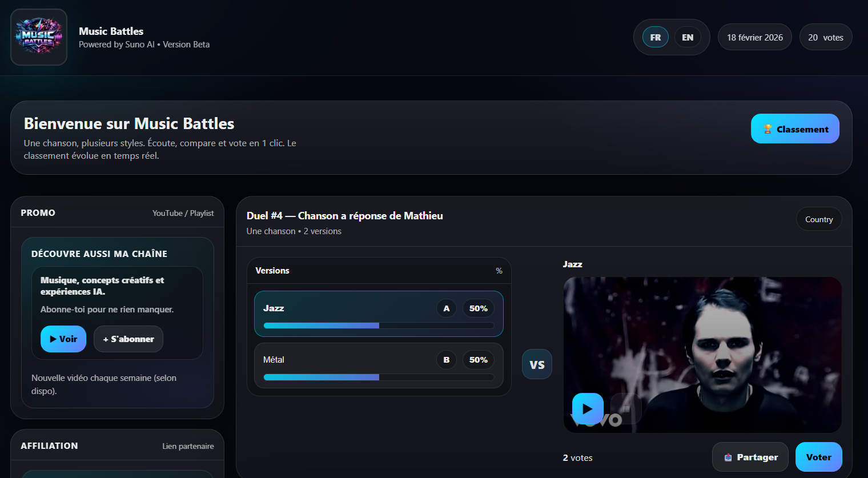Click the 18 février 2026 date badge
This screenshot has height=478, width=868.
pos(754,37)
